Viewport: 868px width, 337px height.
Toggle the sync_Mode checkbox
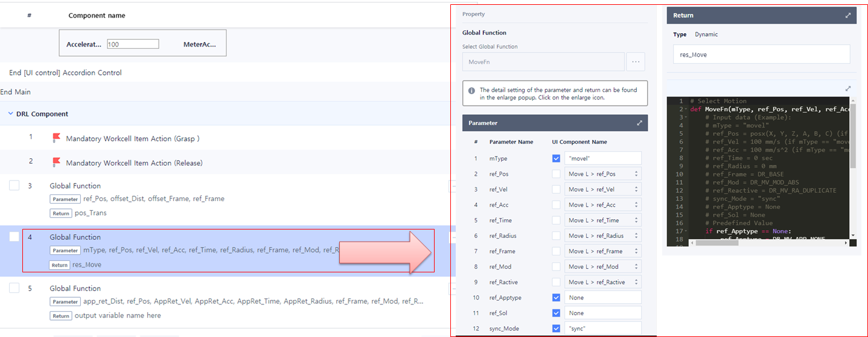pos(556,329)
